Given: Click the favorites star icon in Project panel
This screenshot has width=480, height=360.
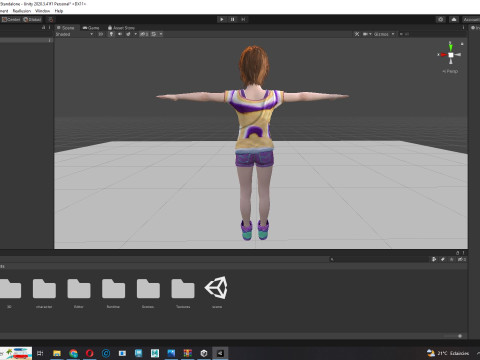Looking at the screenshot, I should [452, 259].
